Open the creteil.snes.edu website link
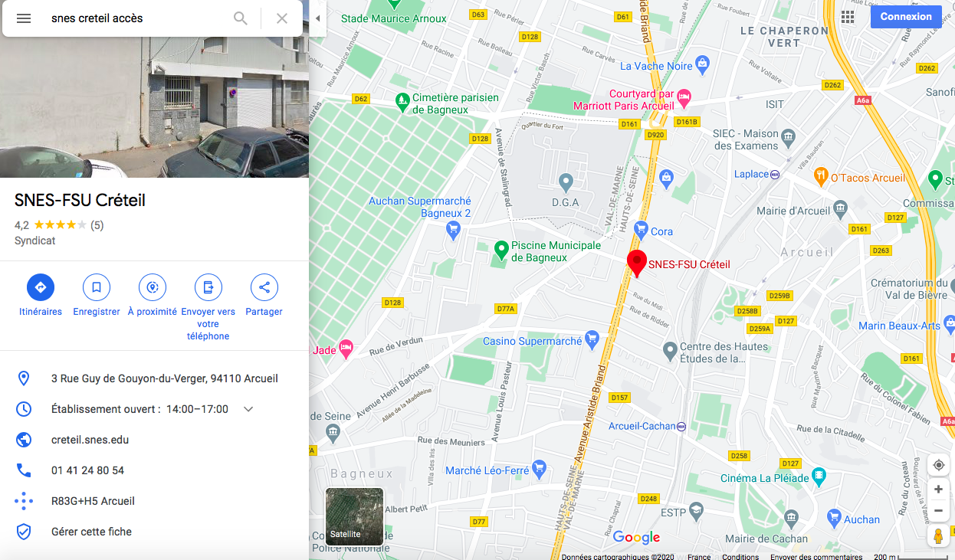The width and height of the screenshot is (955, 560). point(90,440)
